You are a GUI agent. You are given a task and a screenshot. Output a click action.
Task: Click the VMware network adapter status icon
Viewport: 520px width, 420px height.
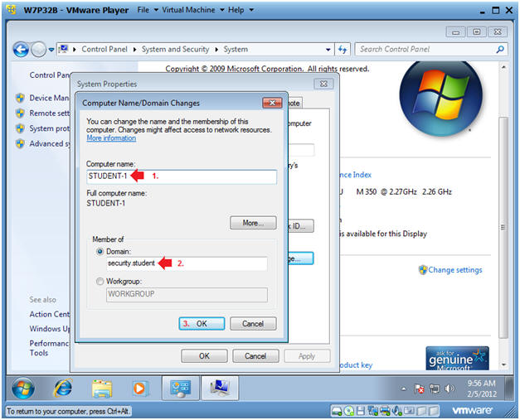coord(373,411)
